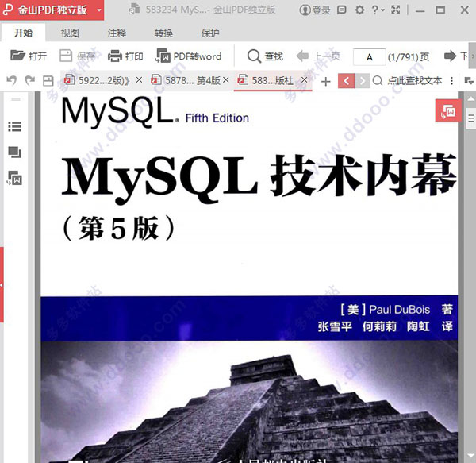This screenshot has height=463, width=476.
Task: Click the 点此查找文本 search field
Action: coord(415,81)
